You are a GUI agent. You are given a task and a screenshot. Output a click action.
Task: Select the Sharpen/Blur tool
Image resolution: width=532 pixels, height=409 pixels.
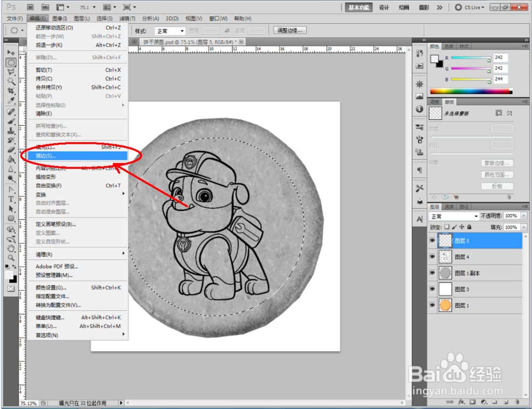point(11,168)
